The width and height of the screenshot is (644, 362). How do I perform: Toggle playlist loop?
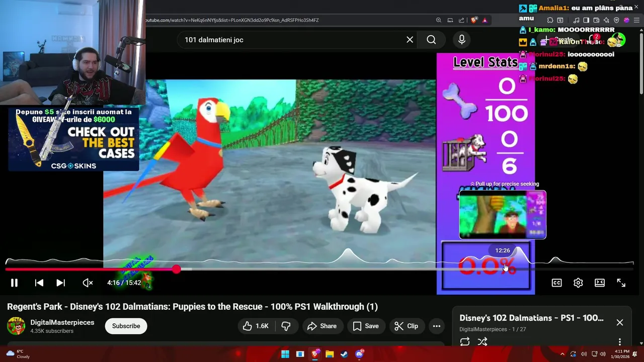465,342
